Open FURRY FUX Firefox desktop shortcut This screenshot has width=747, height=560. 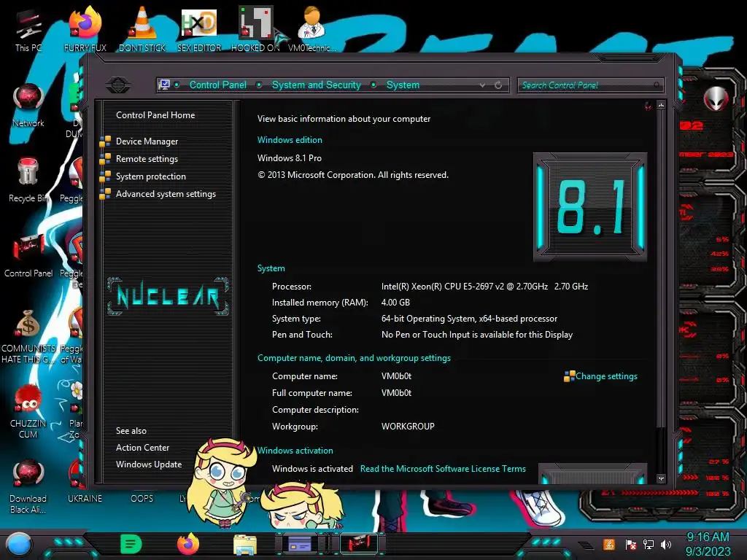point(85,29)
